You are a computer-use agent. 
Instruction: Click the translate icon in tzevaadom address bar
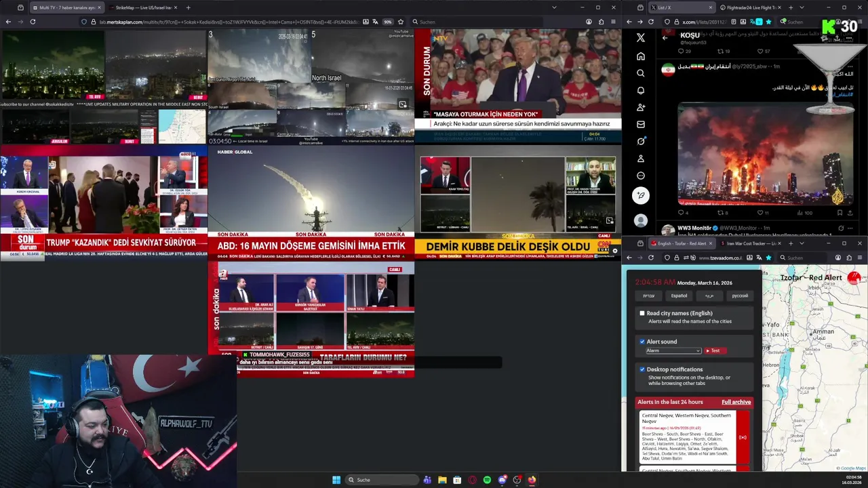click(x=757, y=258)
